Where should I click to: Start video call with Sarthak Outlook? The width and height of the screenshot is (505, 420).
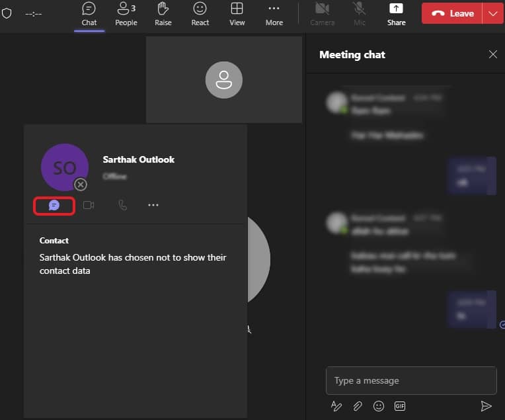pyautogui.click(x=89, y=205)
